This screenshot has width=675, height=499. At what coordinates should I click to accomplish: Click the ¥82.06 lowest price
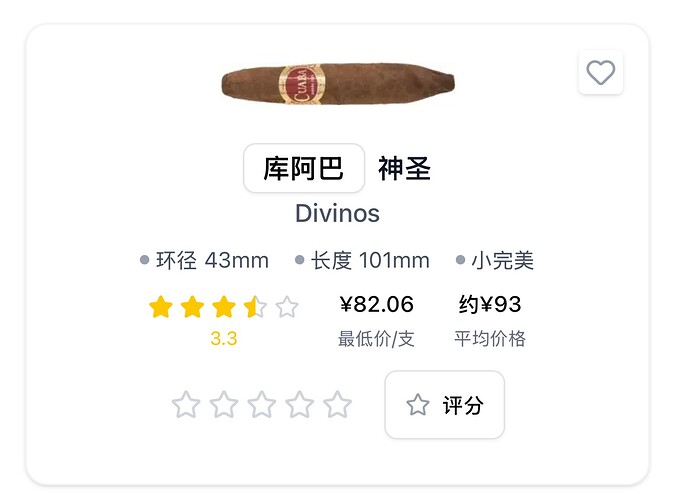point(377,304)
